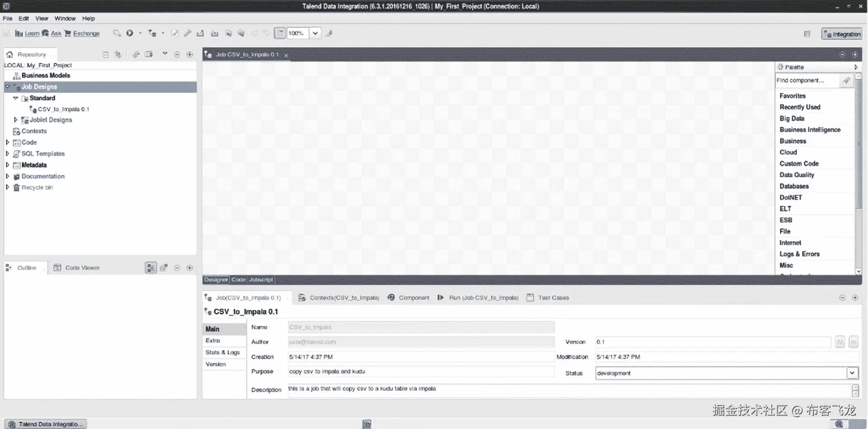
Task: Click the Find component search field
Action: click(x=807, y=80)
